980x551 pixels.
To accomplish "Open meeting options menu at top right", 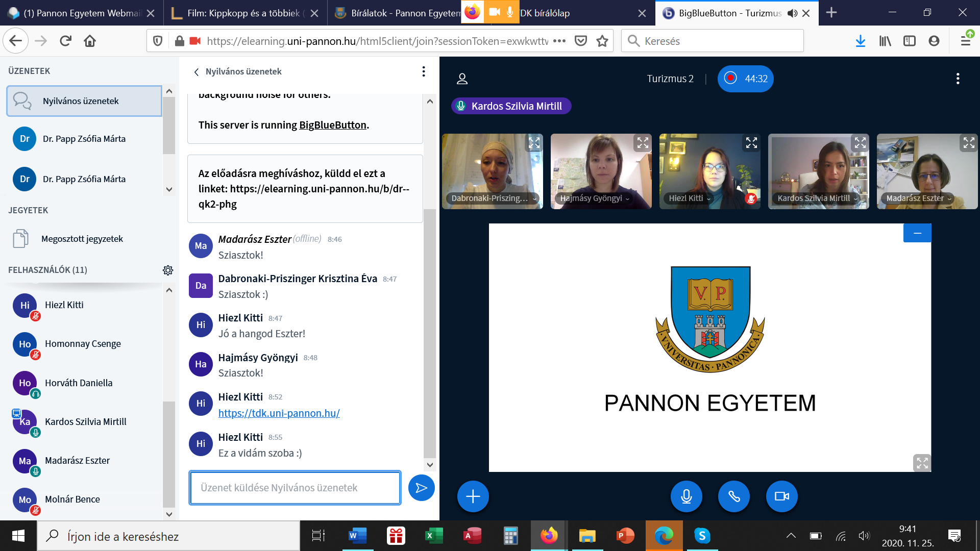I will pos(958,79).
